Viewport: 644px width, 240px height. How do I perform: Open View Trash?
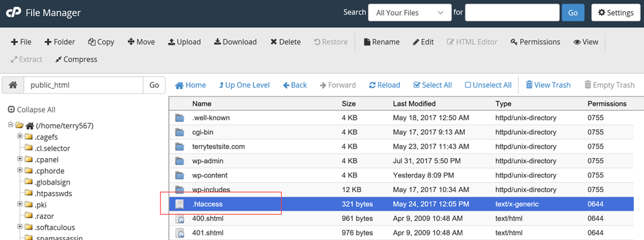(x=548, y=85)
